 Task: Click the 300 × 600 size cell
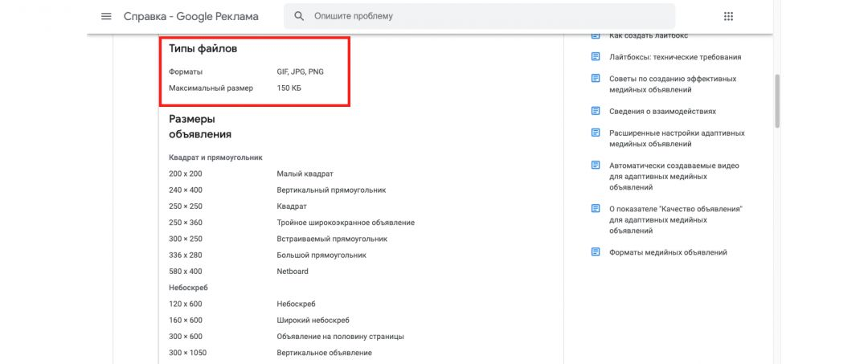tap(186, 337)
